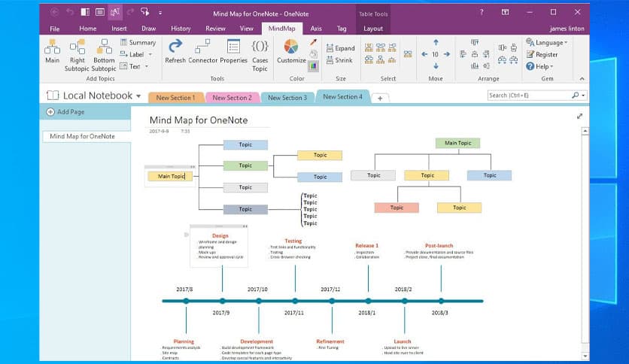Viewport: 629px width, 364px height.
Task: Open OneNote help question mark
Action: tap(482, 13)
